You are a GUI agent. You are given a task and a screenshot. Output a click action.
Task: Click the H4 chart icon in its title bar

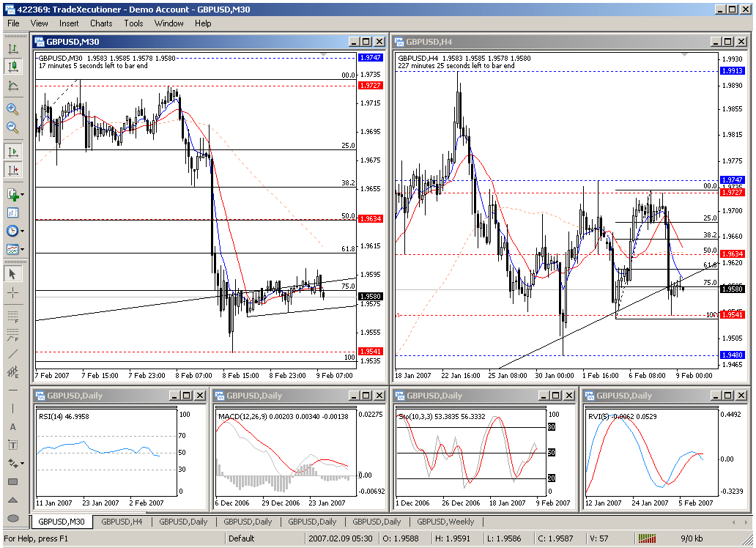pos(399,42)
